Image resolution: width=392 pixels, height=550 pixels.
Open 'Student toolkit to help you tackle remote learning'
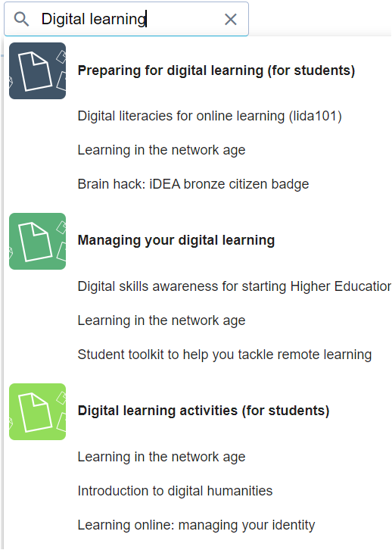pos(224,355)
